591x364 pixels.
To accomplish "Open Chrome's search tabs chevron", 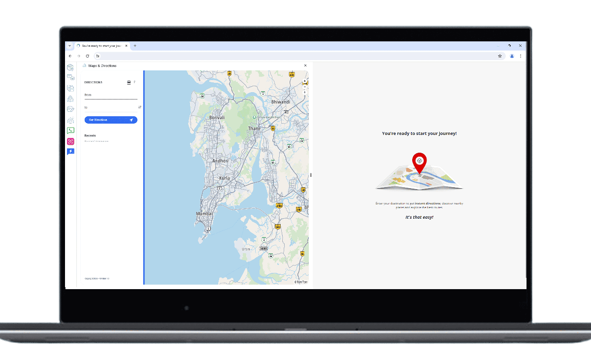I will point(69,45).
